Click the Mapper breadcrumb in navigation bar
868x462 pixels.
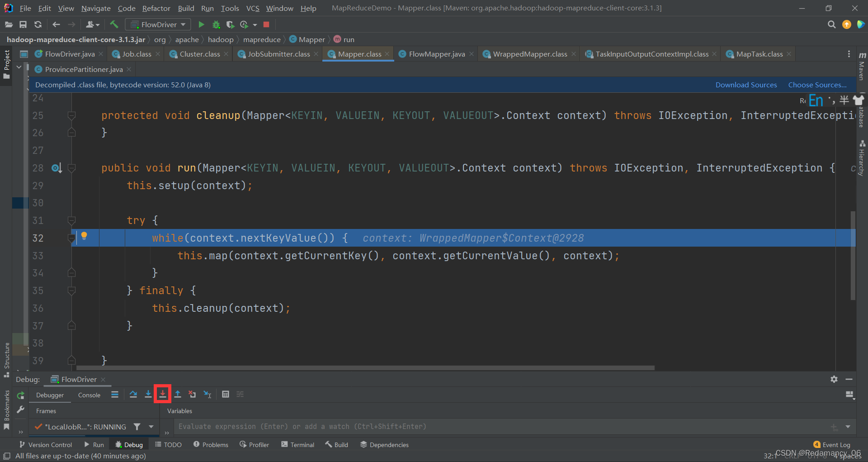click(x=307, y=39)
